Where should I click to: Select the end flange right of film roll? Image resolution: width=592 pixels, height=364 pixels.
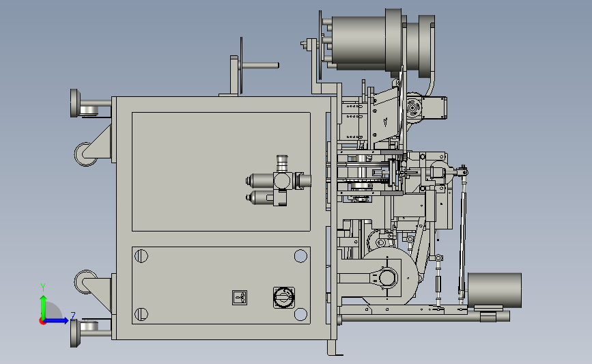(x=427, y=46)
